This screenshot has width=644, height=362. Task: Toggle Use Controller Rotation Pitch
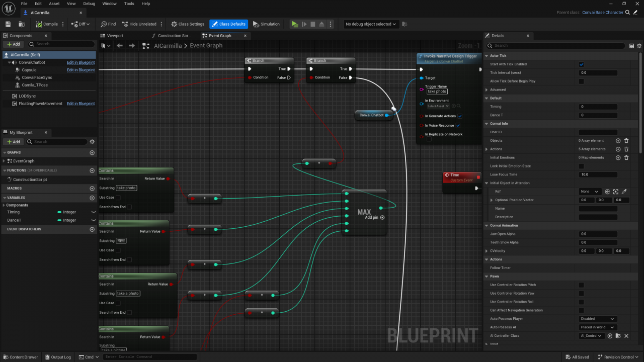tap(582, 285)
